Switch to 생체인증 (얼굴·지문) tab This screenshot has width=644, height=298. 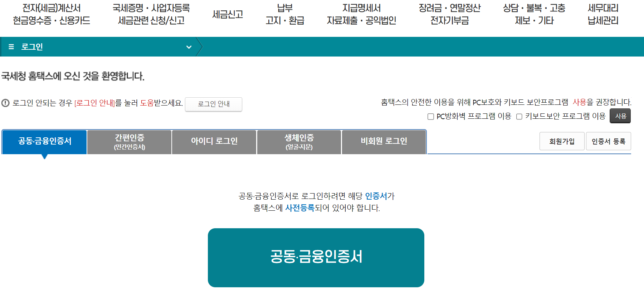coord(299,142)
